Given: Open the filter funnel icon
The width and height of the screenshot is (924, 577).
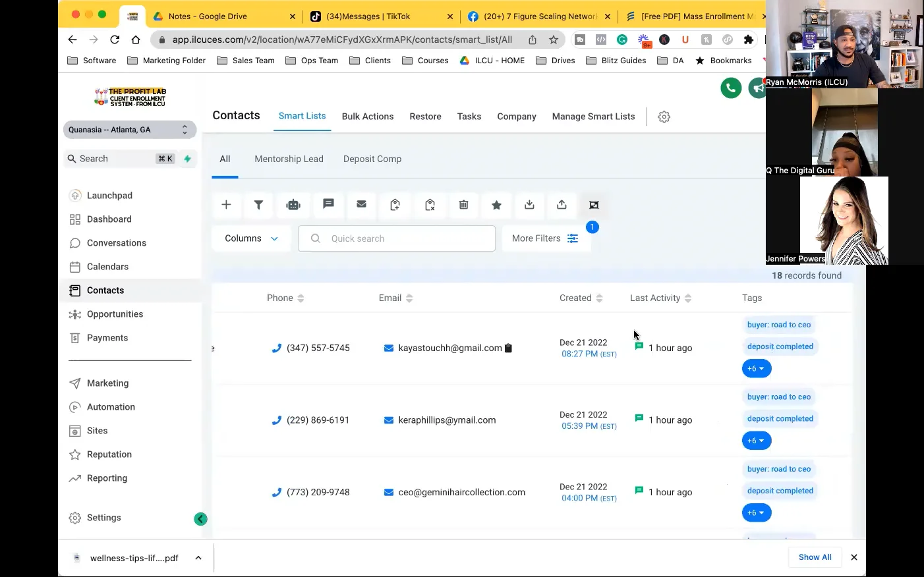Looking at the screenshot, I should tap(259, 205).
